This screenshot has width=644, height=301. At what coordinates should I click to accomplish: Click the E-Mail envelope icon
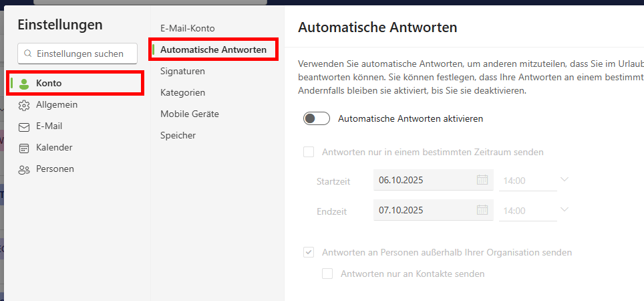[x=25, y=126]
